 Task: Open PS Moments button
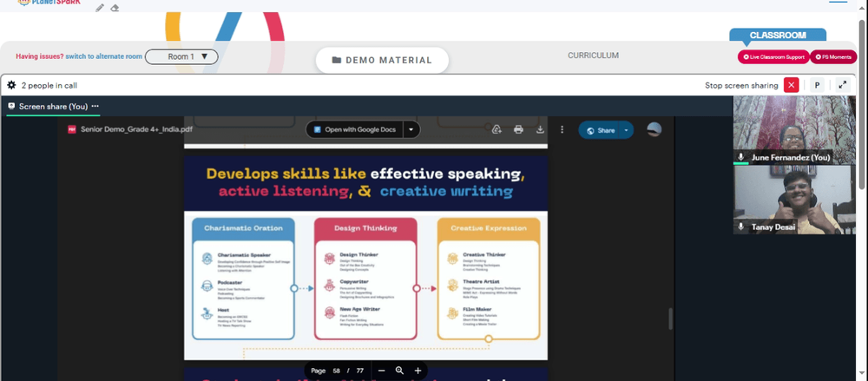click(833, 57)
